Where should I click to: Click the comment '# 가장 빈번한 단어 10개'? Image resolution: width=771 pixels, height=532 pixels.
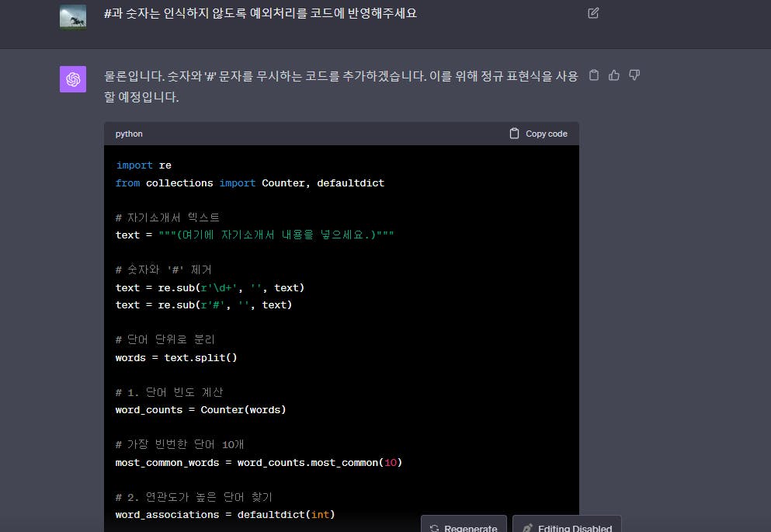(x=180, y=444)
